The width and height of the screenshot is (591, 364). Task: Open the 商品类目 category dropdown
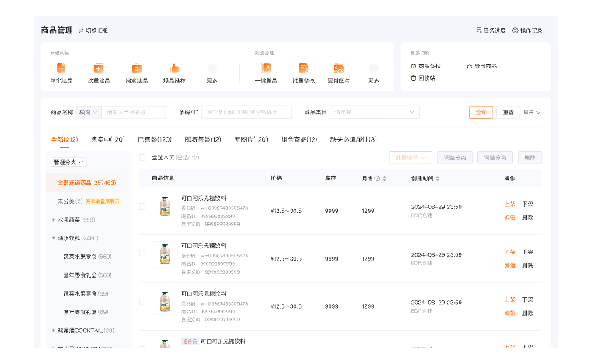point(375,112)
